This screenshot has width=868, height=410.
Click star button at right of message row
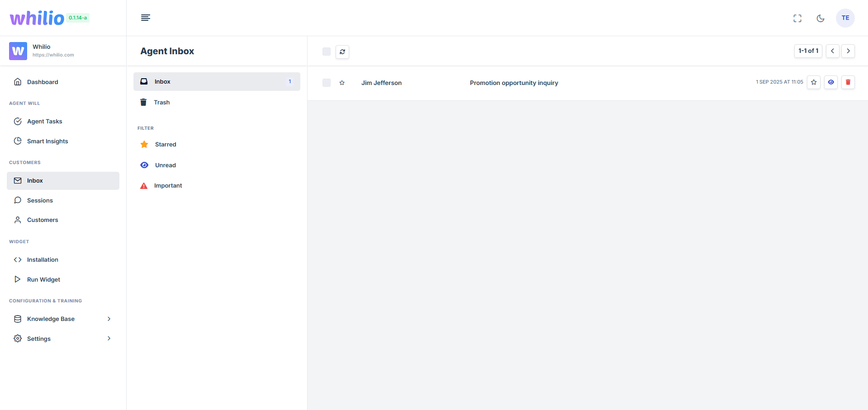[813, 82]
